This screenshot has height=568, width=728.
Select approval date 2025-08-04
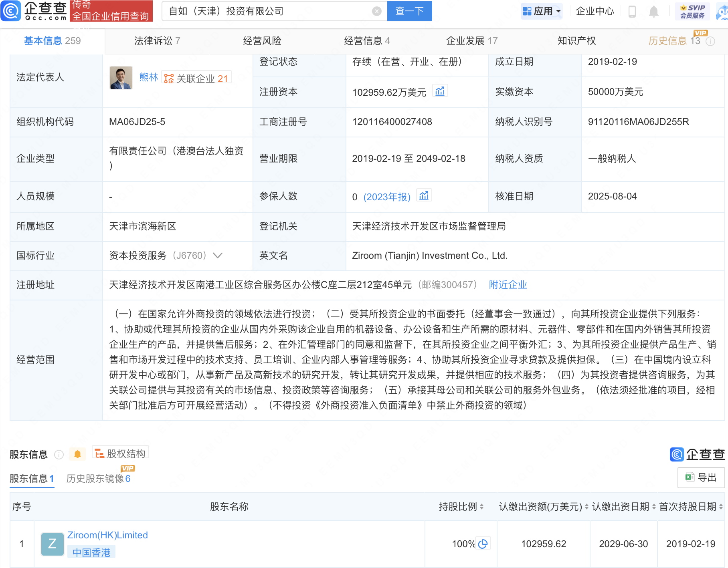point(612,196)
